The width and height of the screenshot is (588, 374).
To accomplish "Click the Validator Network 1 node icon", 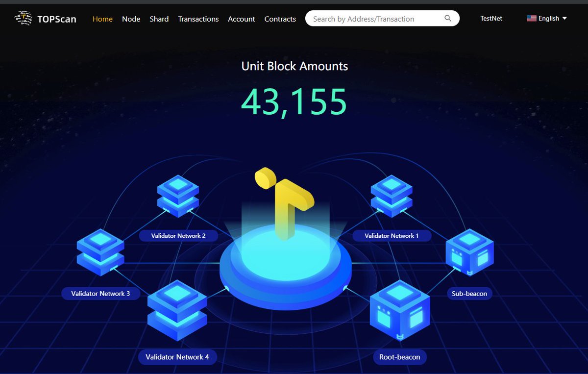I will coord(392,196).
